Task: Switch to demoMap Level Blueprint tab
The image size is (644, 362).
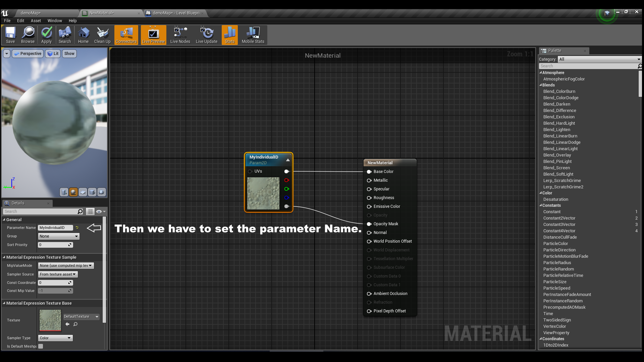Action: 175,13
